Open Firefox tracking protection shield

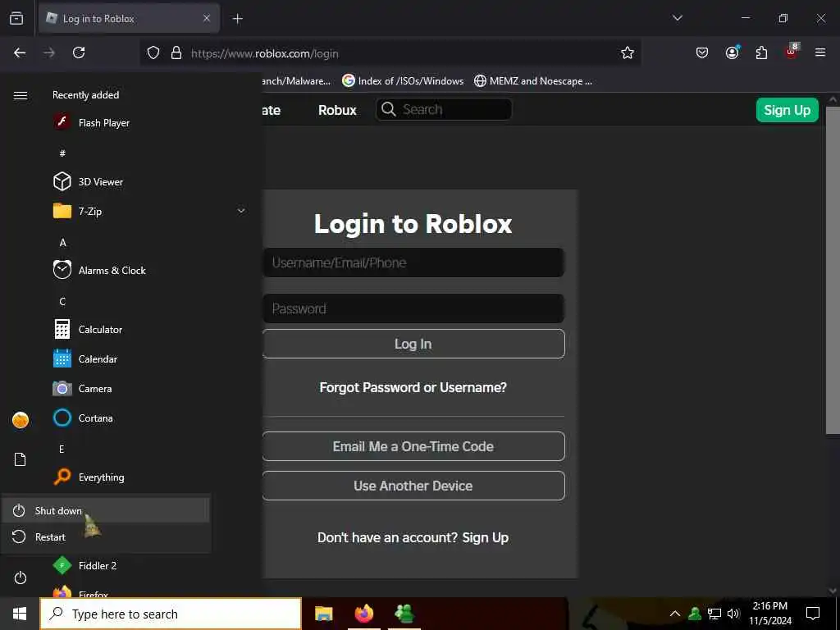pos(153,53)
